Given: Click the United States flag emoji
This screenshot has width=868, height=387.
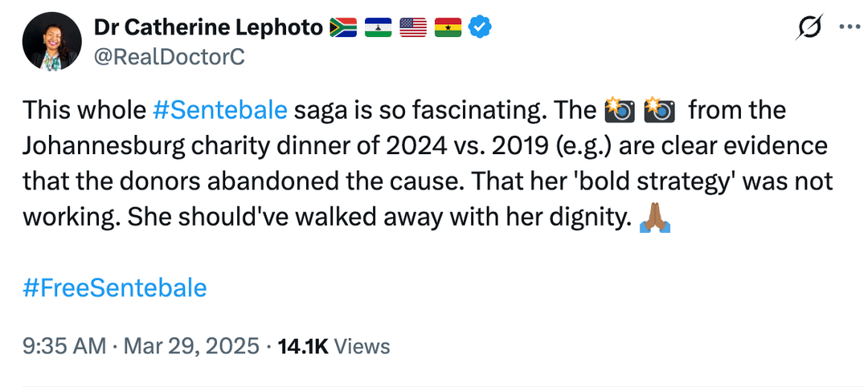Looking at the screenshot, I should 412,28.
